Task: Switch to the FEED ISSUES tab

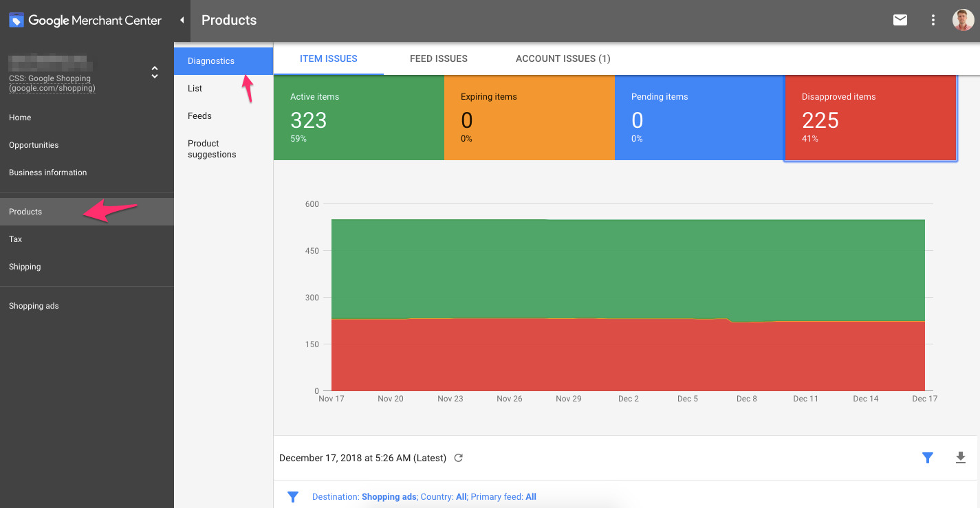Action: click(438, 58)
